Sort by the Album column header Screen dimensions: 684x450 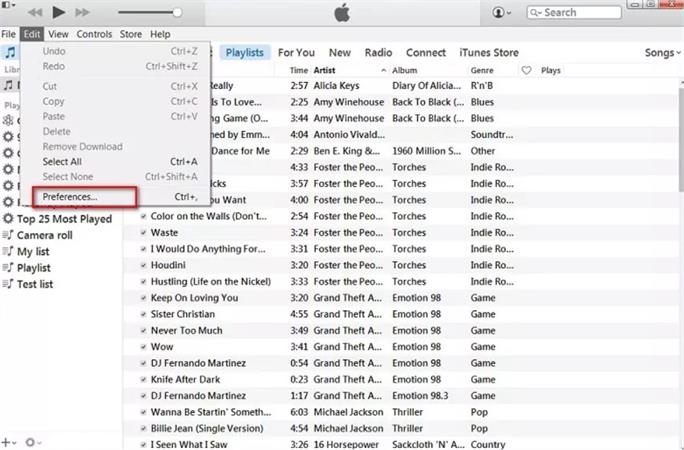404,70
